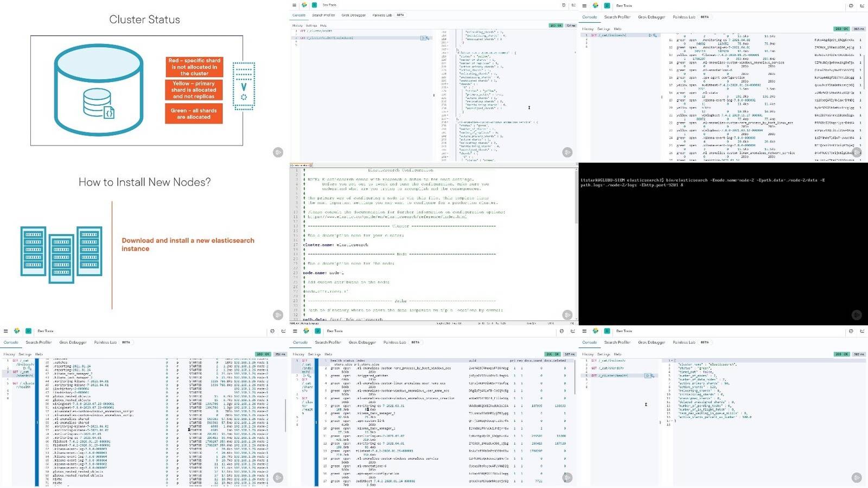This screenshot has height=488, width=868.
Task: Open help menu icon in top-right Dev Tools window
Action: pos(851,5)
